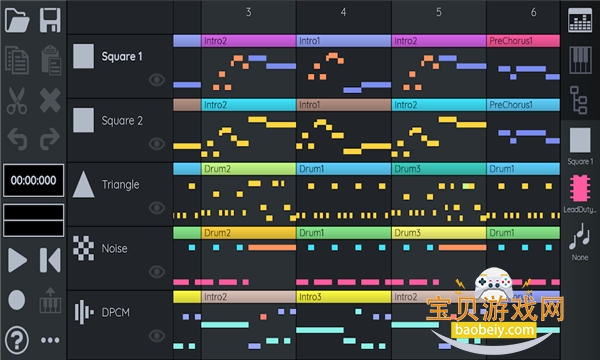Select the Triangle channel name
Viewport: 600px width, 360px height.
121,184
